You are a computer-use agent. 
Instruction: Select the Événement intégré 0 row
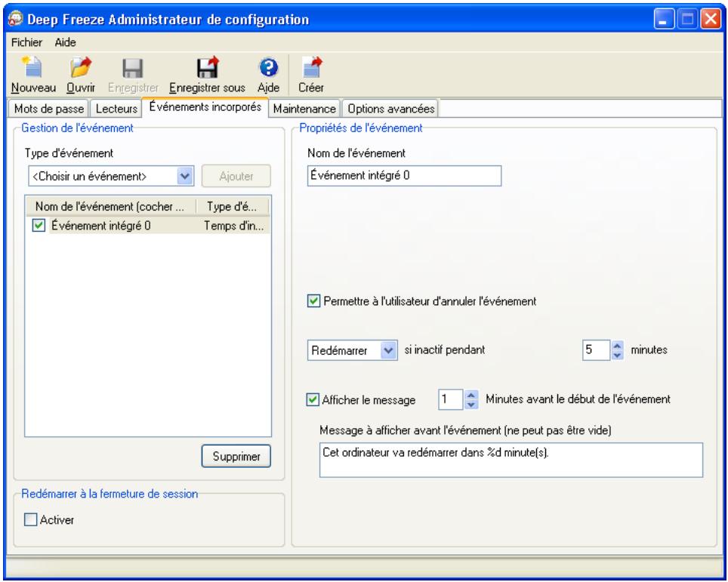pos(148,226)
